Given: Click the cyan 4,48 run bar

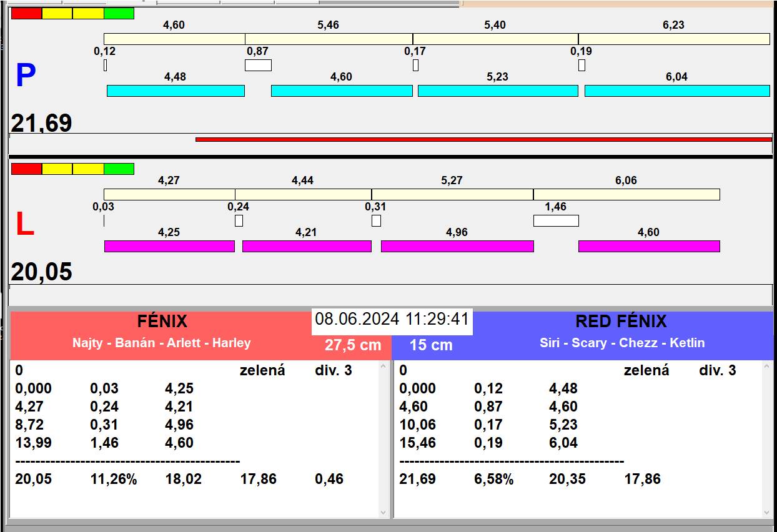Looking at the screenshot, I should pyautogui.click(x=176, y=91).
